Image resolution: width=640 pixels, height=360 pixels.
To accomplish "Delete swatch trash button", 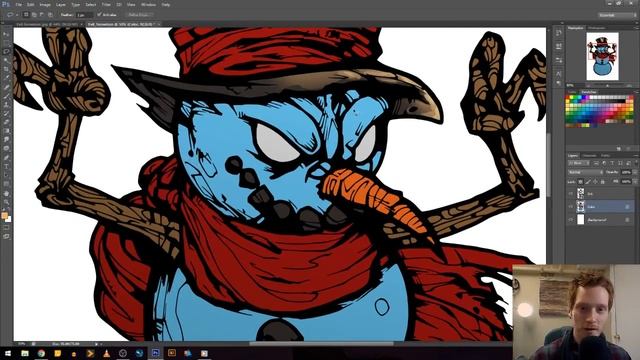I will pos(629,149).
